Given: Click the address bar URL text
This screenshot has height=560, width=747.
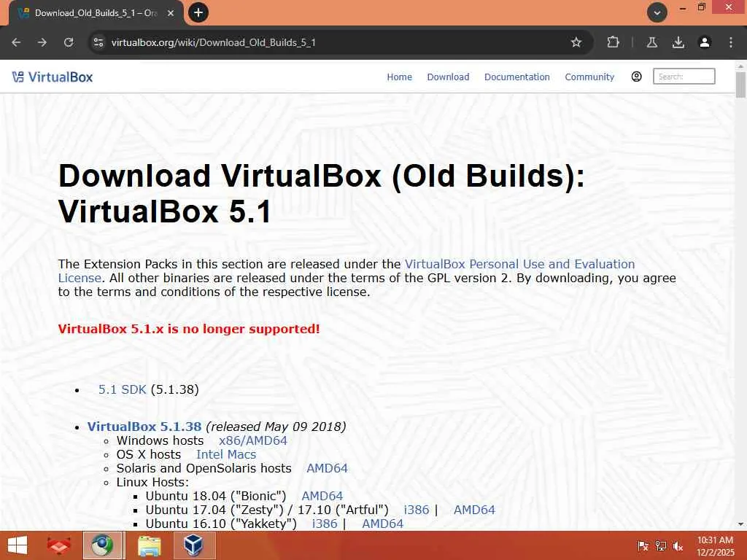Looking at the screenshot, I should click(x=214, y=42).
